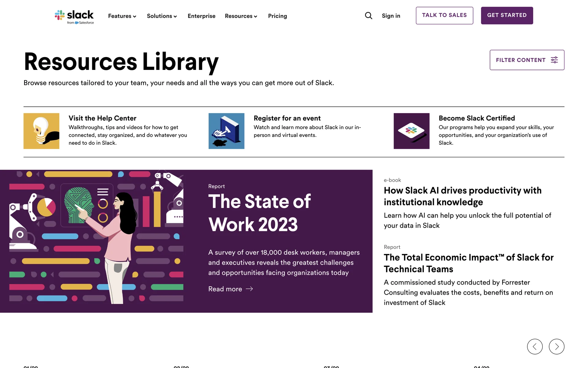Open the Filter Content button

(527, 60)
